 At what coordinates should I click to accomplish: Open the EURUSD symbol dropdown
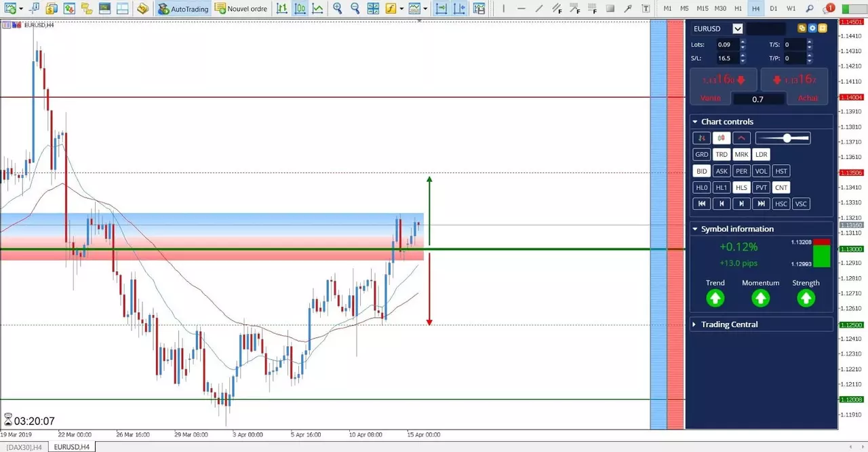pyautogui.click(x=738, y=29)
